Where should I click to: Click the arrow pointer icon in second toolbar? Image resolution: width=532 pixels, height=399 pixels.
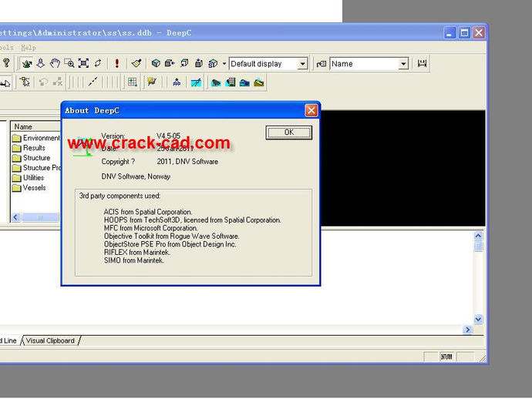coord(5,82)
